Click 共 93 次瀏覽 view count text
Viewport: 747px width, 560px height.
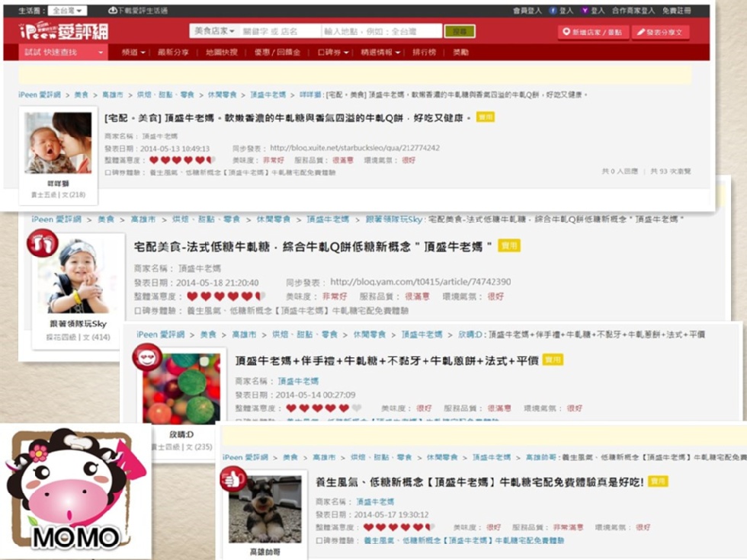tap(670, 171)
